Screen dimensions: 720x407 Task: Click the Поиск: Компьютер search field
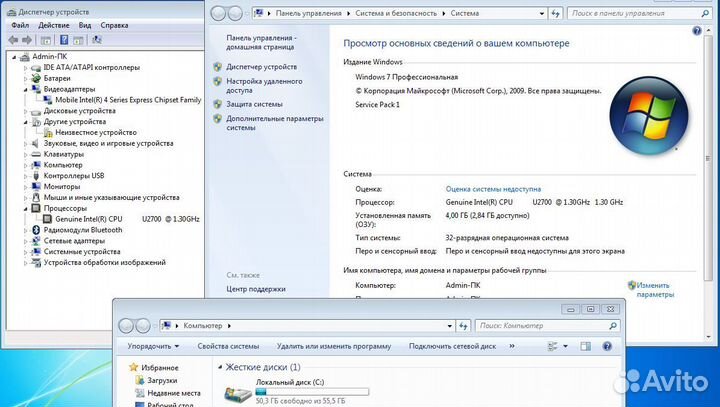(547, 326)
